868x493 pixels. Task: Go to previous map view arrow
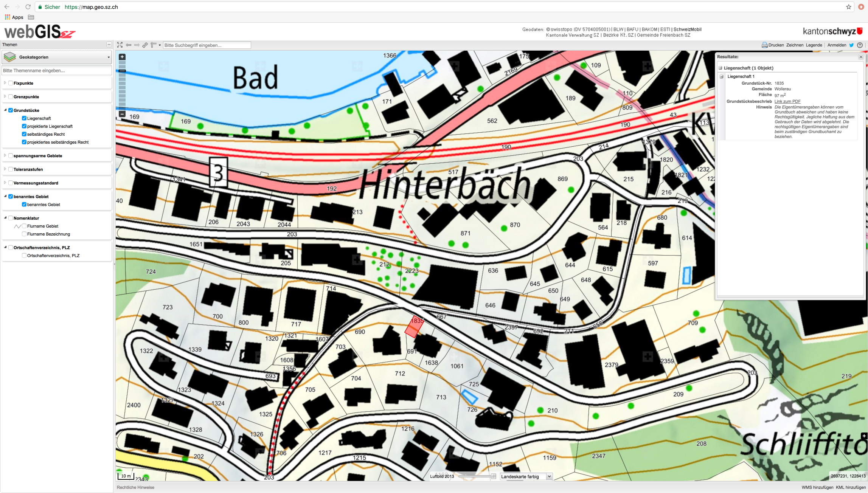pyautogui.click(x=129, y=45)
